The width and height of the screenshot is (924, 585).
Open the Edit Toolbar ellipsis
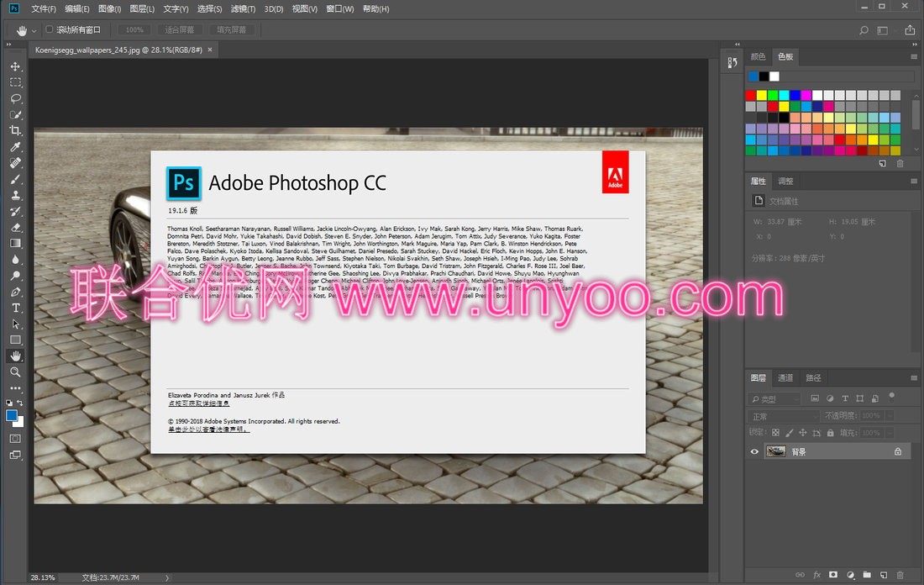pyautogui.click(x=15, y=388)
